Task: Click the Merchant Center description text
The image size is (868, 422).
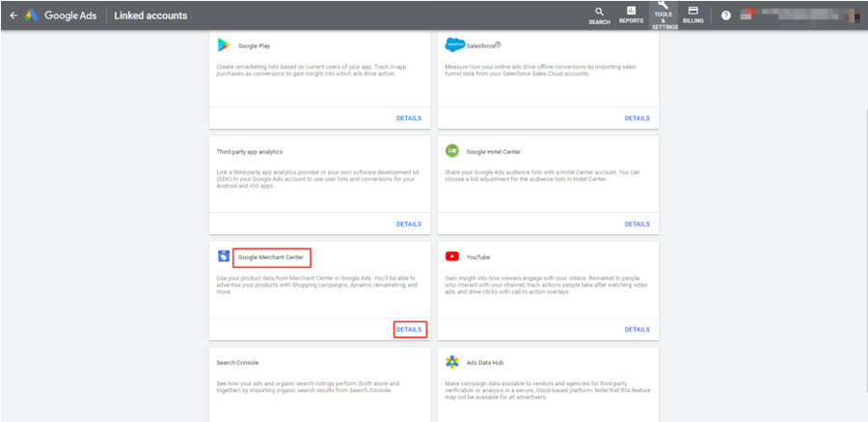Action: (316, 284)
